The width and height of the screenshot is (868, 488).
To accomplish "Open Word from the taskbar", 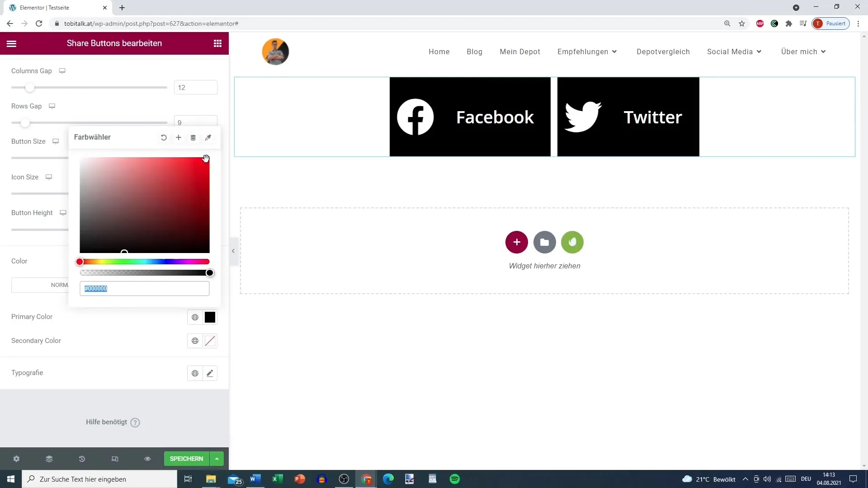I will point(255,479).
